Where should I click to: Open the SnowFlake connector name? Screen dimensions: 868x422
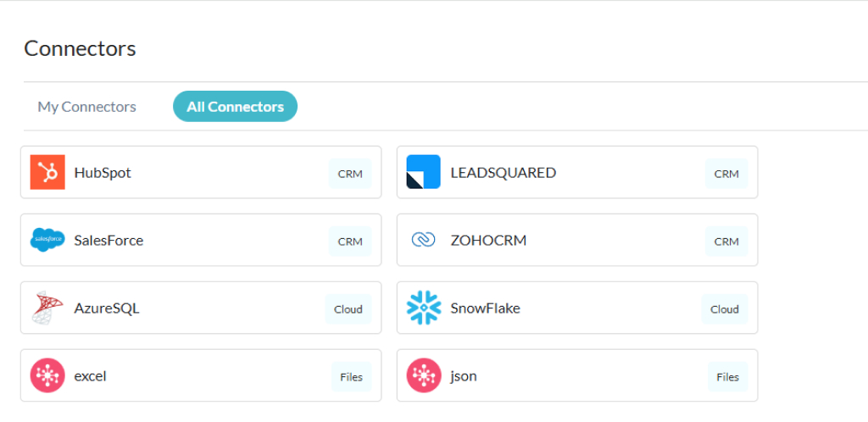485,308
